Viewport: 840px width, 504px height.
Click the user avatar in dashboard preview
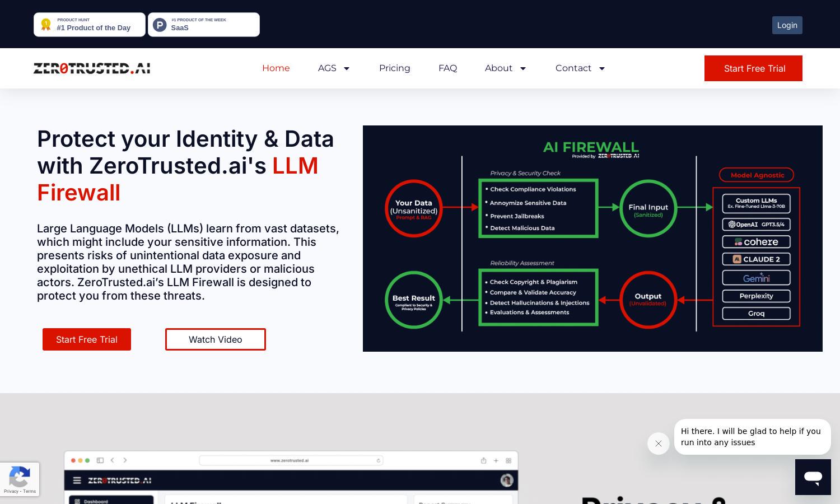(x=507, y=480)
